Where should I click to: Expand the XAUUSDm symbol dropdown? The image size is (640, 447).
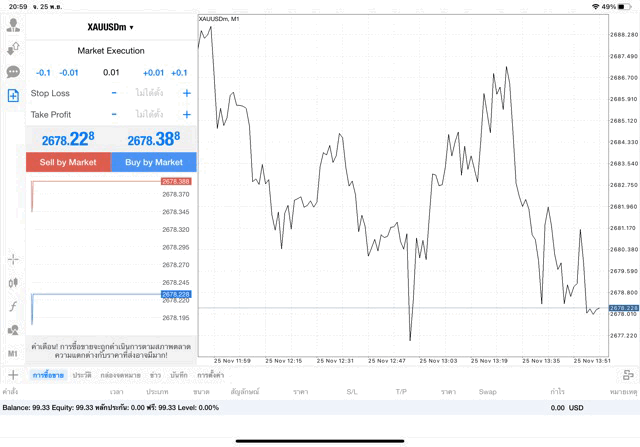tap(110, 27)
